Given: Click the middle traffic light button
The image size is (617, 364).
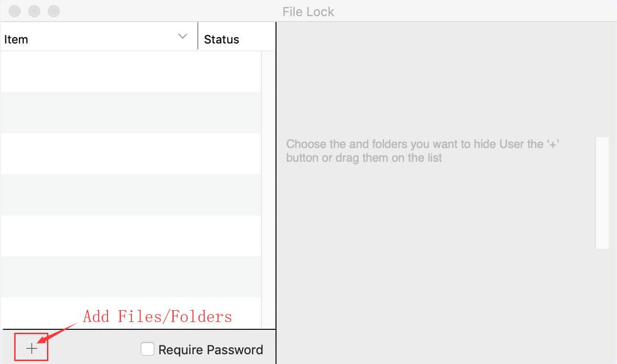Looking at the screenshot, I should click(34, 11).
